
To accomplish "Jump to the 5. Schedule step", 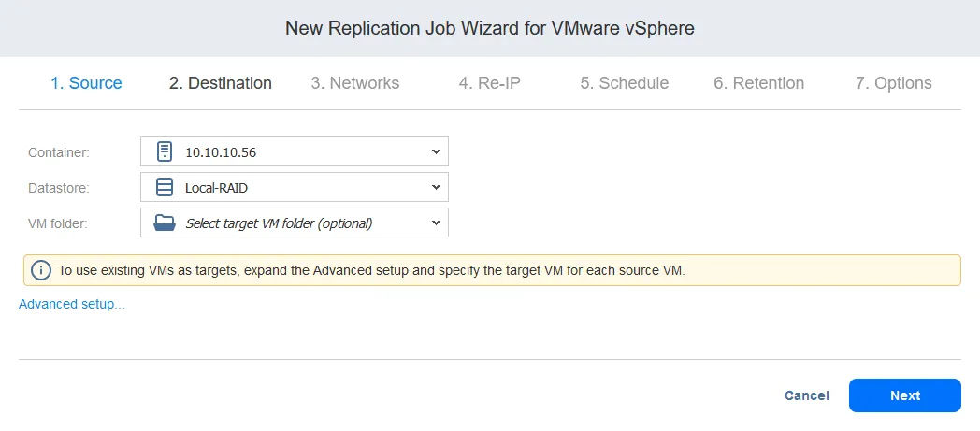I will 625,83.
